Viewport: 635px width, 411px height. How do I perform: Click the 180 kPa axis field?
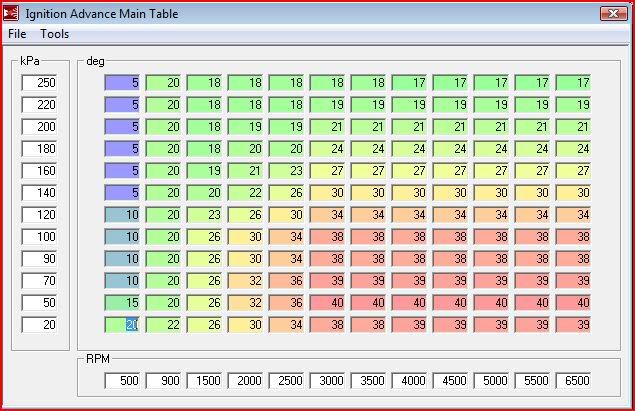point(40,148)
